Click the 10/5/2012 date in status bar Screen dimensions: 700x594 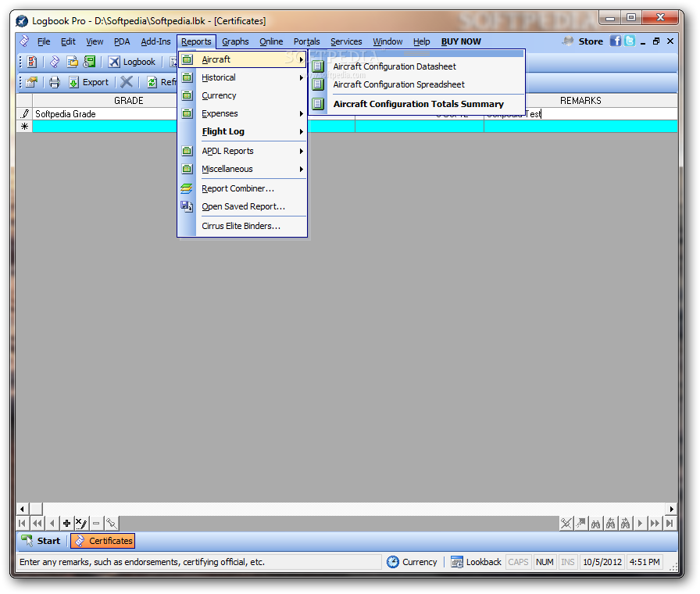pyautogui.click(x=602, y=562)
